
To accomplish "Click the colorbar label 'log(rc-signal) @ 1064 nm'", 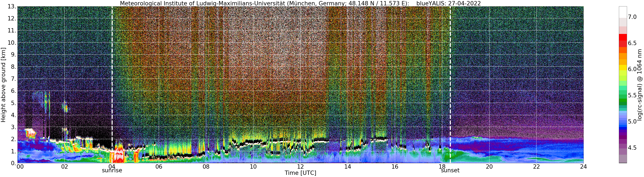I will 639,85.
